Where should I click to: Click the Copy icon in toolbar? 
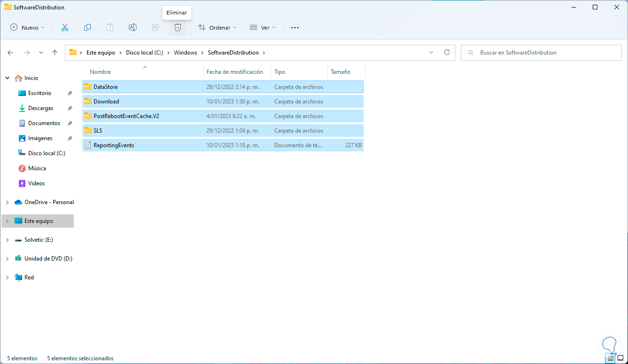[87, 28]
